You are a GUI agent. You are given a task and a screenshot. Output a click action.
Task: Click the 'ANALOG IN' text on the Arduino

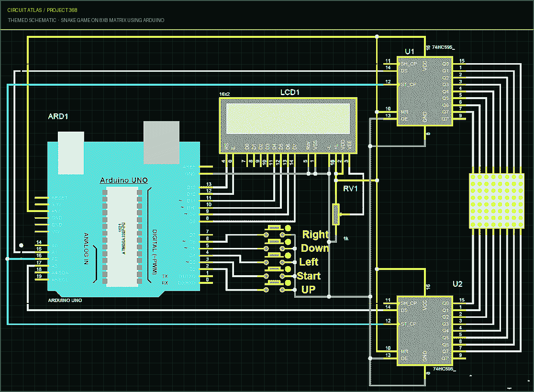pos(86,248)
